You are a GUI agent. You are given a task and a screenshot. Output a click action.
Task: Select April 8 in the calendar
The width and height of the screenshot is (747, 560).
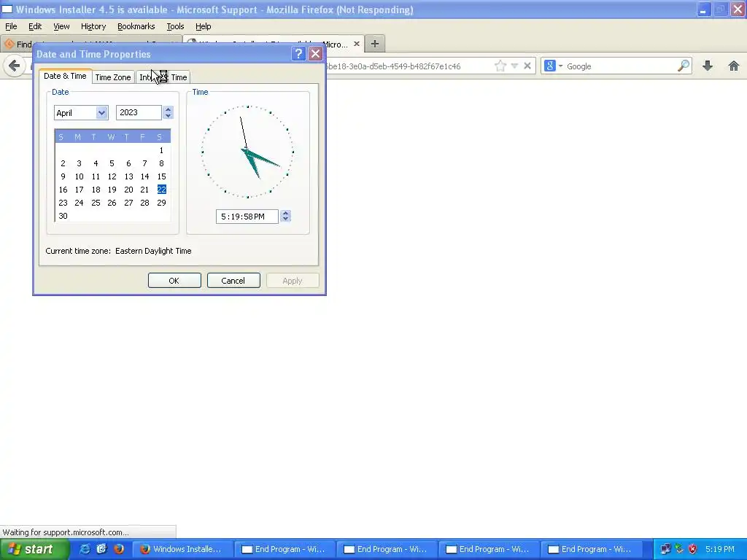point(161,163)
